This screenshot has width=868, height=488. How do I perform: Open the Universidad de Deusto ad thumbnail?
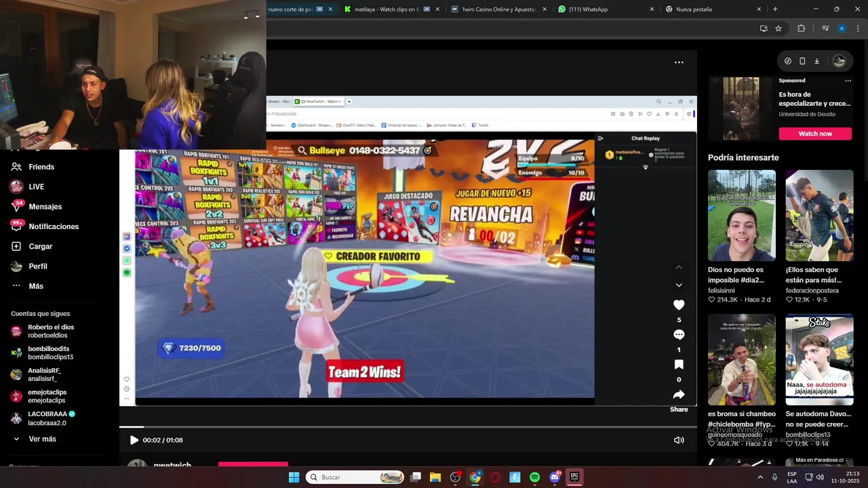click(x=741, y=108)
